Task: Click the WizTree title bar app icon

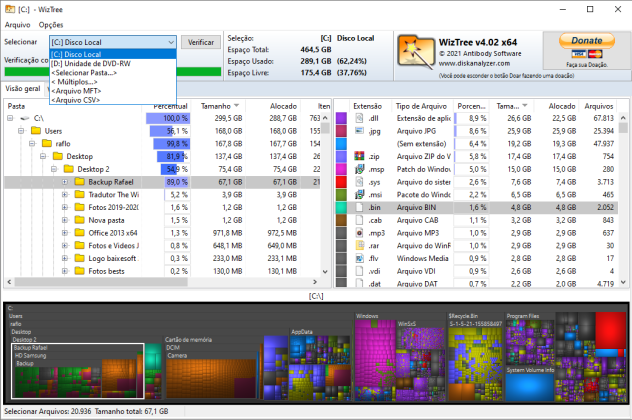Action: pyautogui.click(x=10, y=9)
